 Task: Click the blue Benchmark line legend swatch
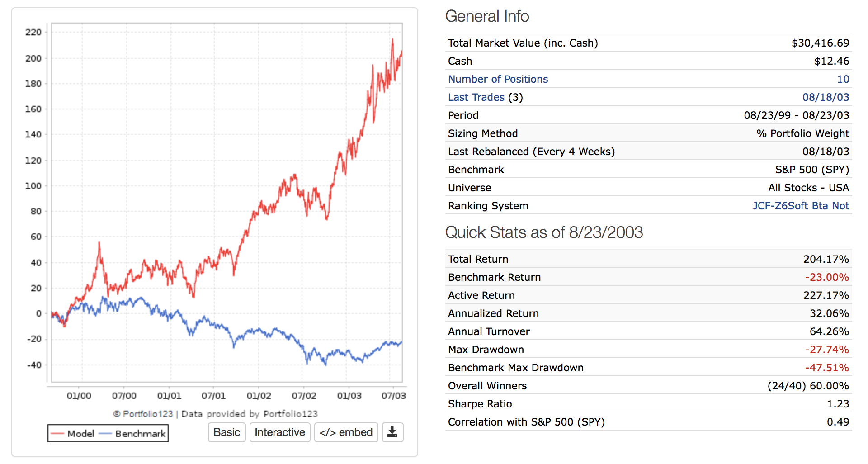pos(105,434)
